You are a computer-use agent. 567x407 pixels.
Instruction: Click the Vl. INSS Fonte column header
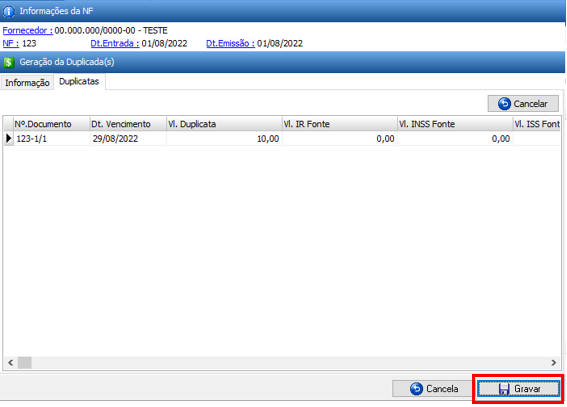455,124
